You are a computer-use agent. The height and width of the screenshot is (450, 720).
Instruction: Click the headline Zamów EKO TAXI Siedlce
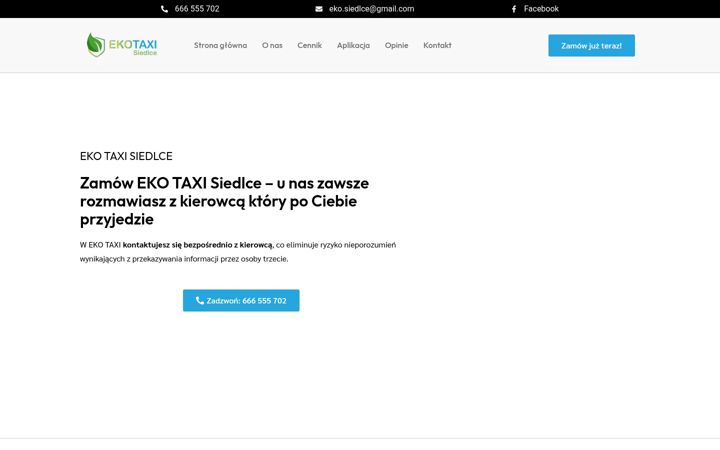pos(225,201)
